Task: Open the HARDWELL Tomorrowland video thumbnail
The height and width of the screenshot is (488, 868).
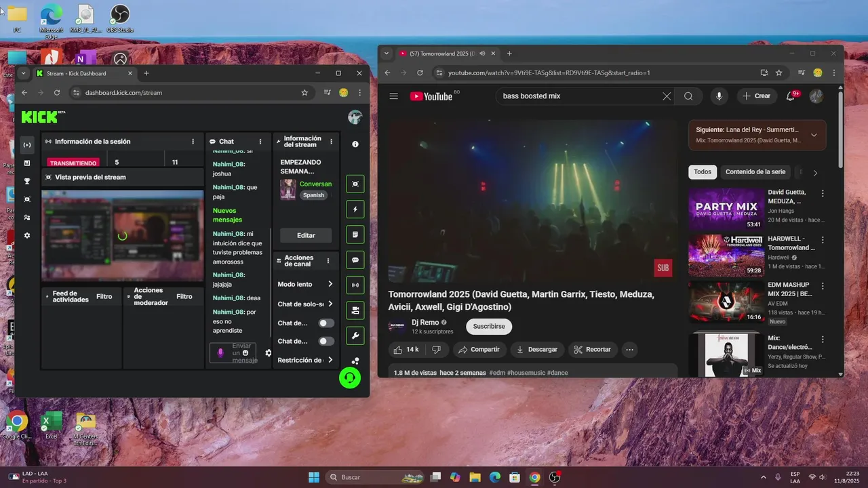Action: 726,256
